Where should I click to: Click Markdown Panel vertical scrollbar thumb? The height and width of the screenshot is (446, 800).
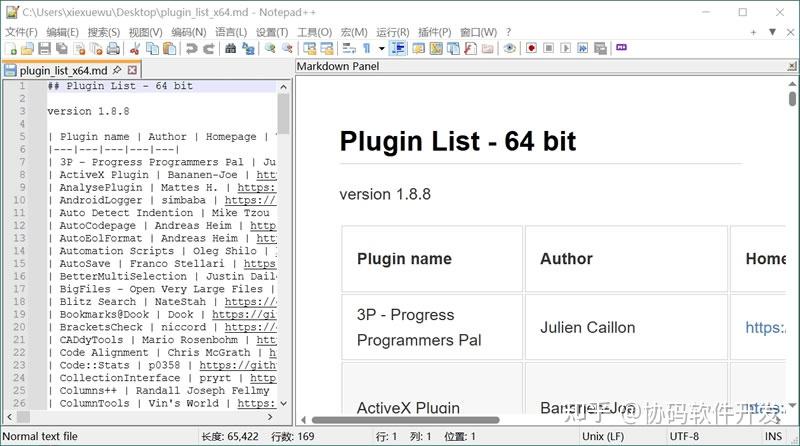pyautogui.click(x=792, y=98)
